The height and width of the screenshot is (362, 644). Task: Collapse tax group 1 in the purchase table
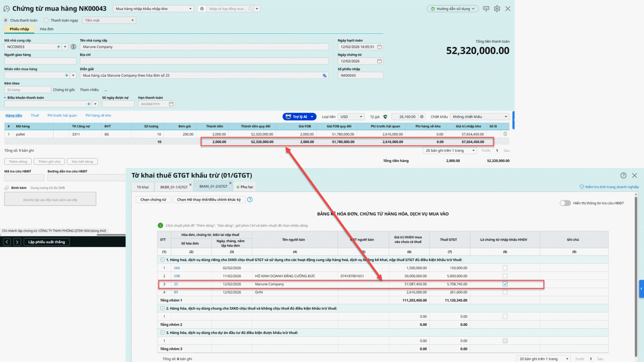point(162,260)
